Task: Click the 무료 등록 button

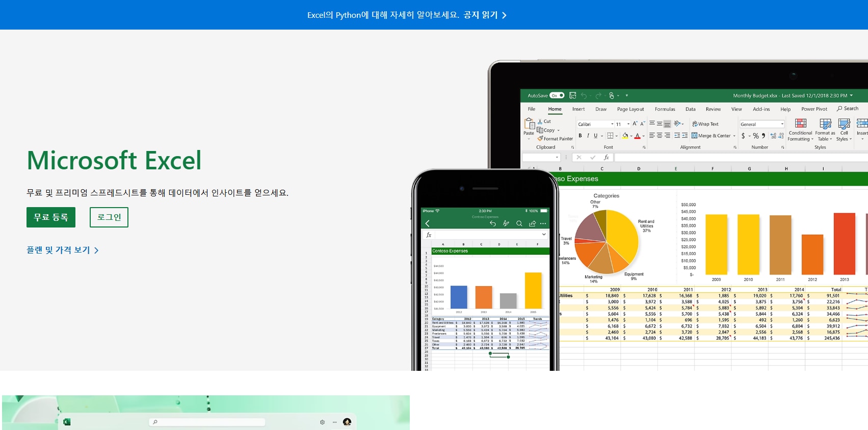Action: click(51, 217)
